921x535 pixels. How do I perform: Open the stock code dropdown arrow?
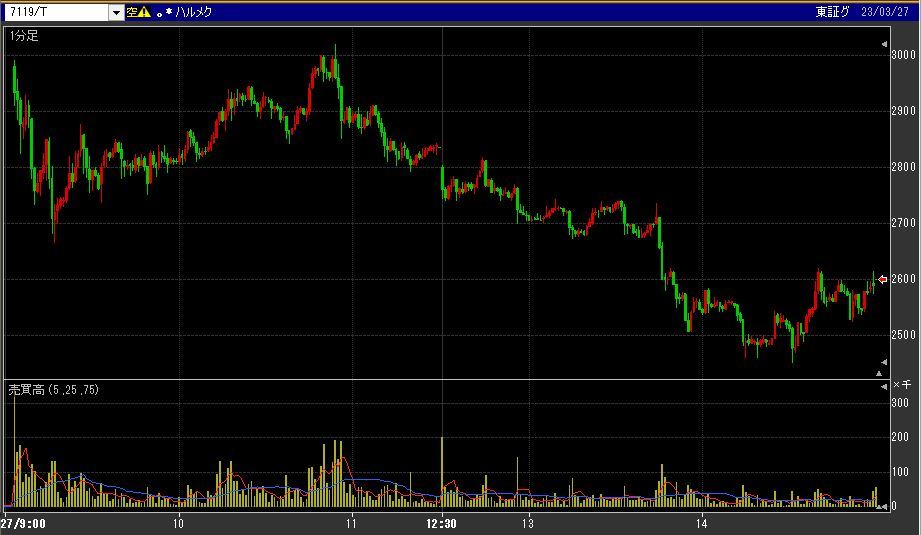pyautogui.click(x=116, y=12)
